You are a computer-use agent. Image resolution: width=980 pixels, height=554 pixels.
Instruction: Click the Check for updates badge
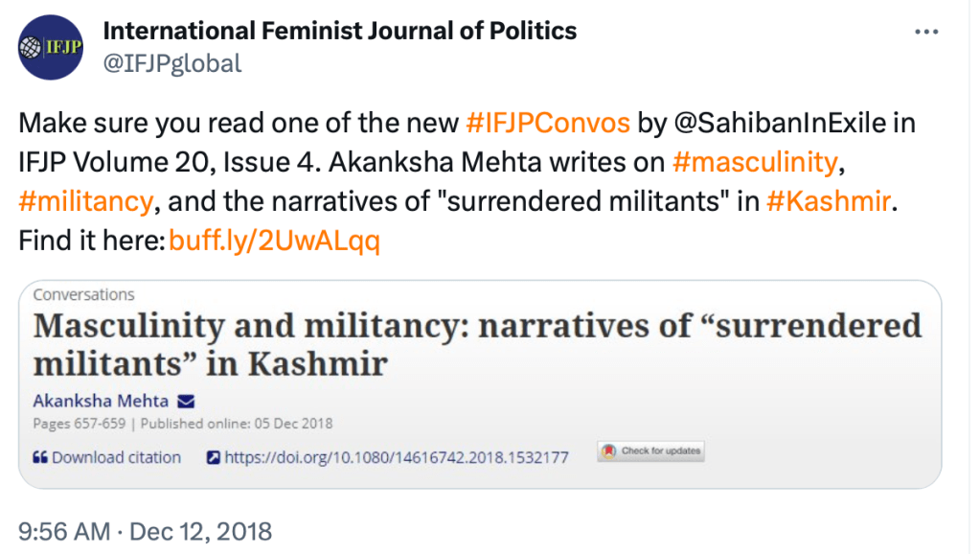(x=651, y=451)
